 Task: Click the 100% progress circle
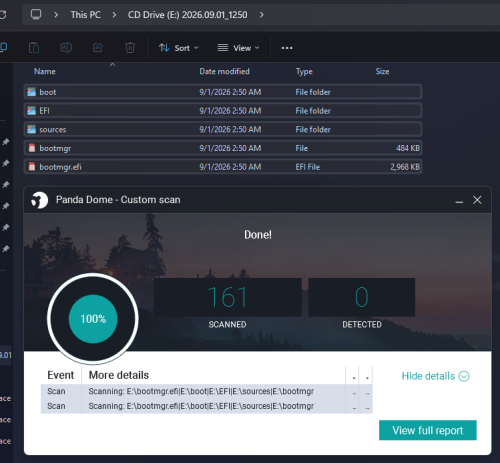coord(93,319)
